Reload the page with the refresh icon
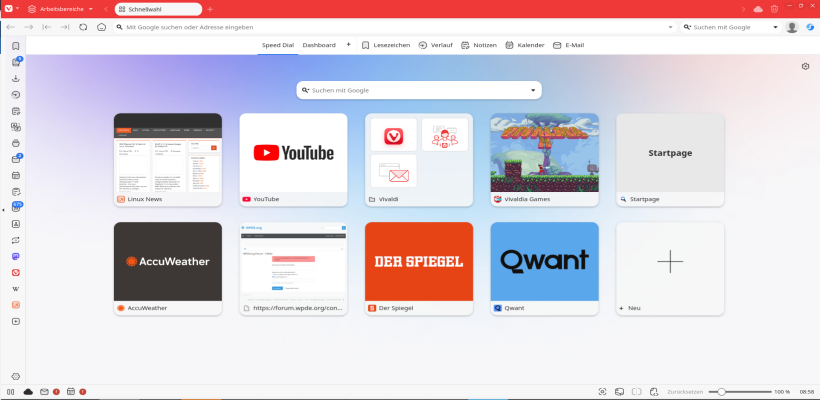This screenshot has height=400, width=820. click(x=83, y=27)
